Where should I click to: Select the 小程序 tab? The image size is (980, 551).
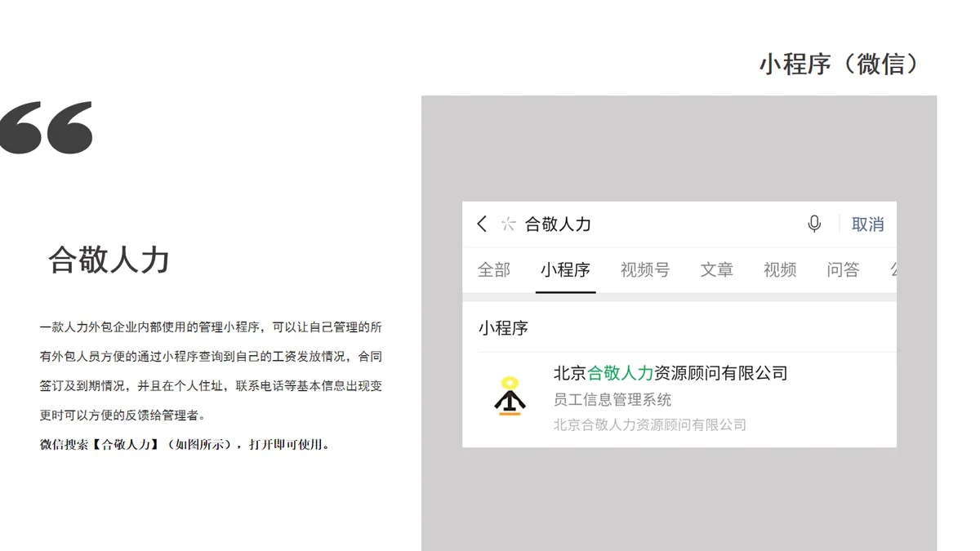point(565,269)
